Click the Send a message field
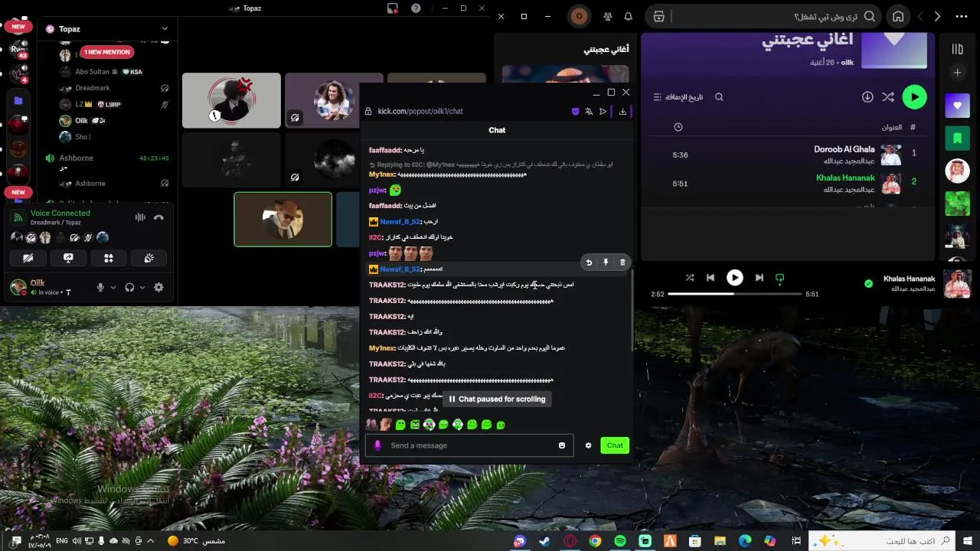This screenshot has height=551, width=980. tap(469, 445)
